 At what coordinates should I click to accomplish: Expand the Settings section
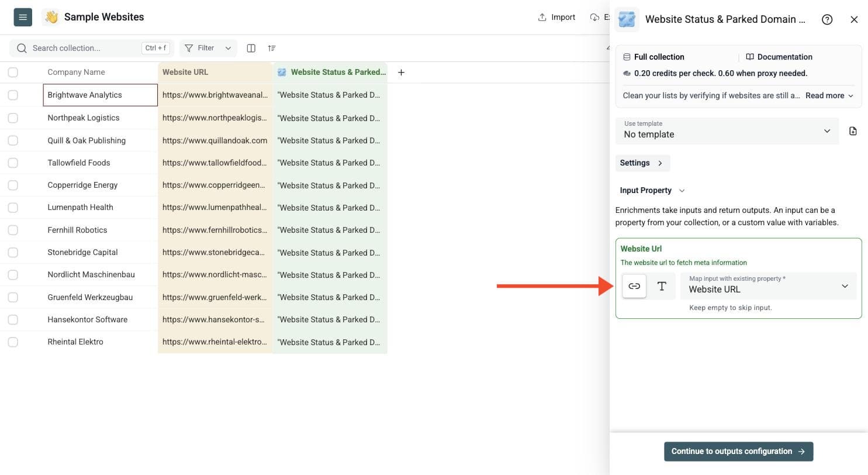pos(642,163)
